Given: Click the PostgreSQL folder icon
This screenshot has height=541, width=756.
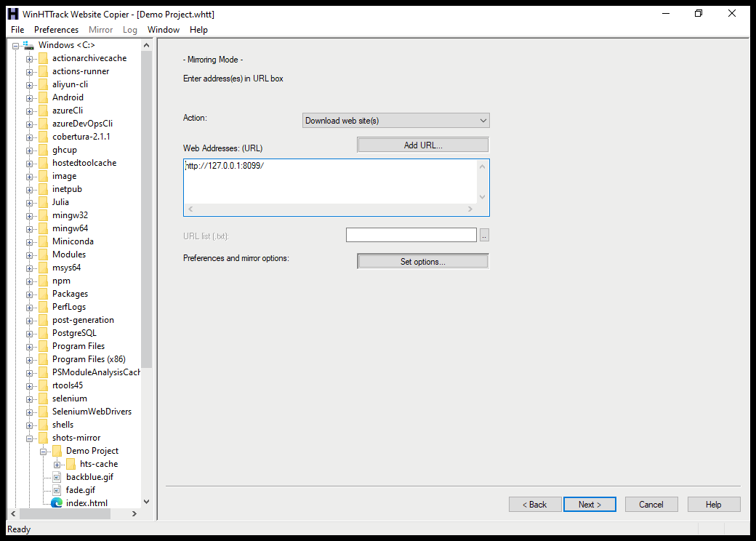Looking at the screenshot, I should click(44, 333).
